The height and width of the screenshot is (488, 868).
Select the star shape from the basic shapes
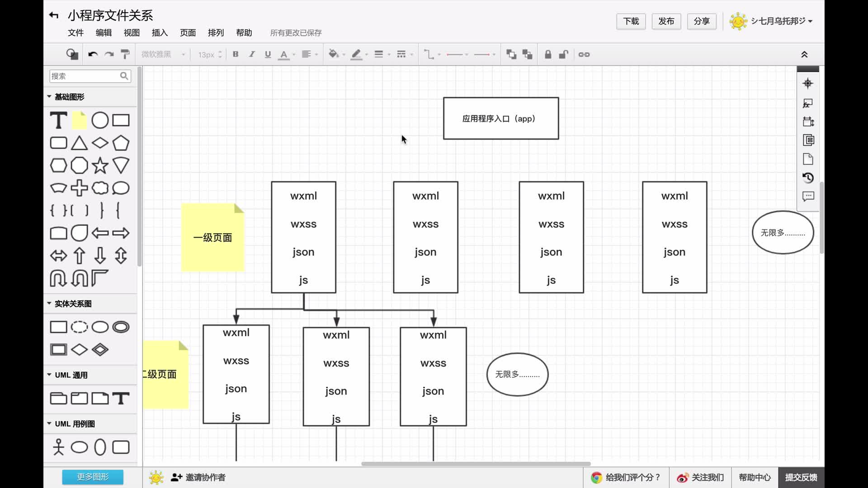tap(100, 165)
